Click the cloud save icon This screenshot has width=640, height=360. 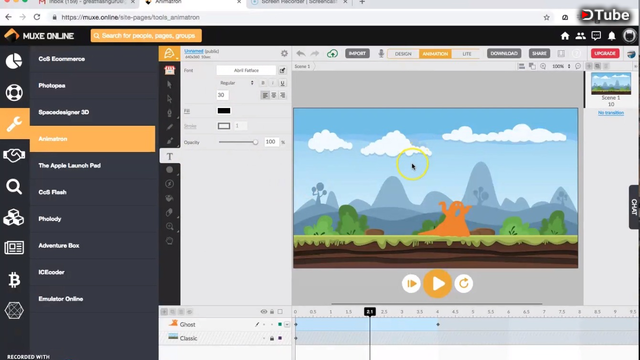pyautogui.click(x=332, y=53)
